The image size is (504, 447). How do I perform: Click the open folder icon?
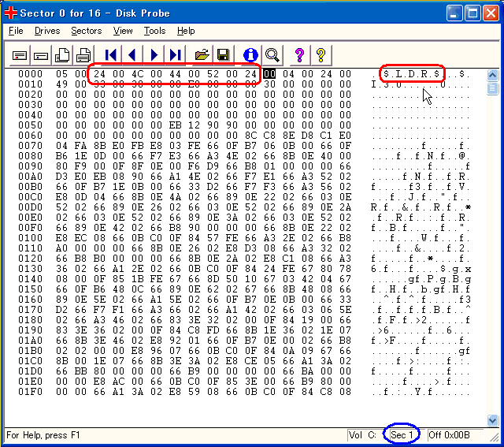click(202, 54)
